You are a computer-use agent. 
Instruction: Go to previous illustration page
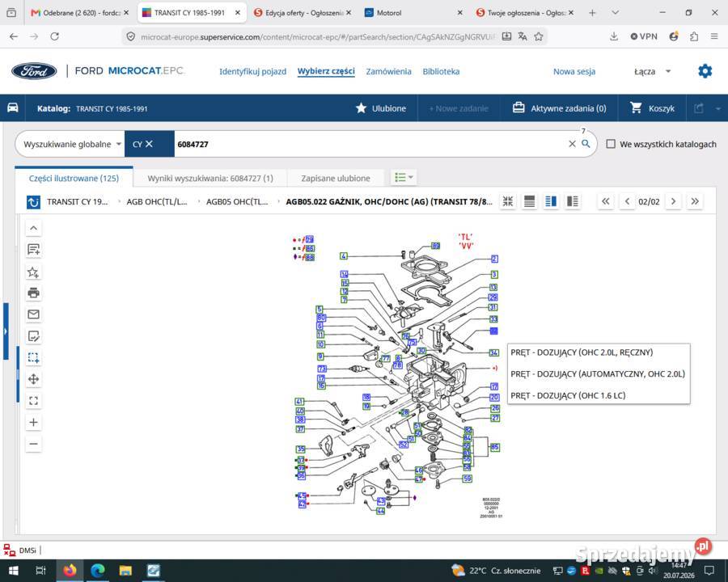pyautogui.click(x=627, y=201)
